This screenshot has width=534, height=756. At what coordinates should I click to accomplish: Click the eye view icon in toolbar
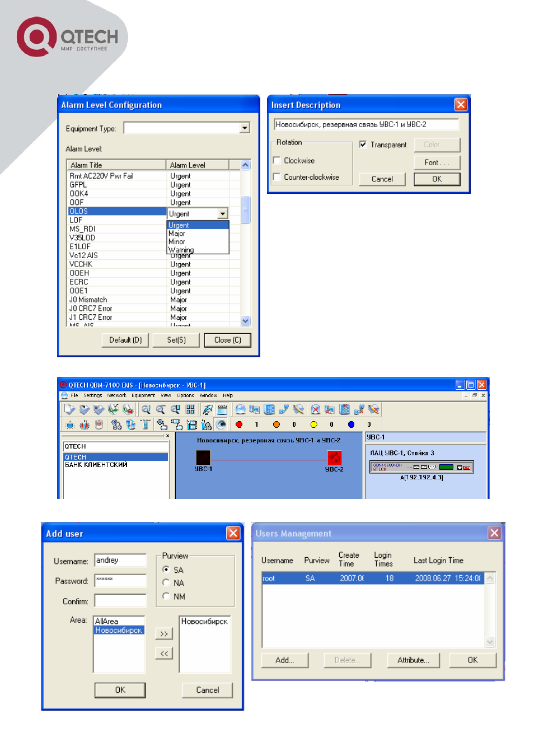[221, 424]
